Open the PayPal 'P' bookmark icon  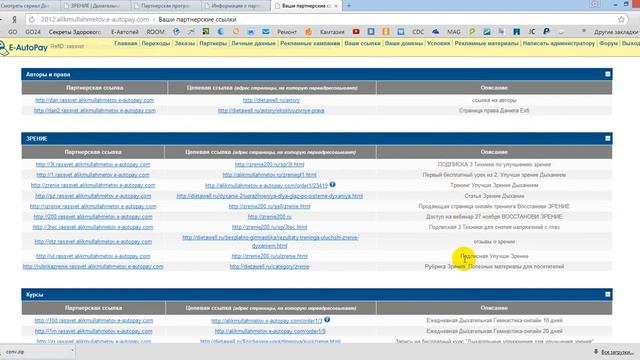point(546,31)
